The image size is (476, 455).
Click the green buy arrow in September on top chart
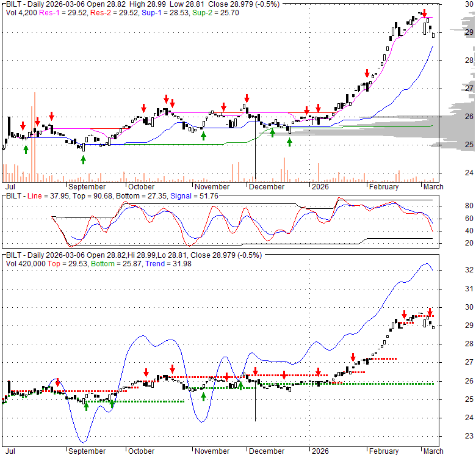(x=83, y=159)
